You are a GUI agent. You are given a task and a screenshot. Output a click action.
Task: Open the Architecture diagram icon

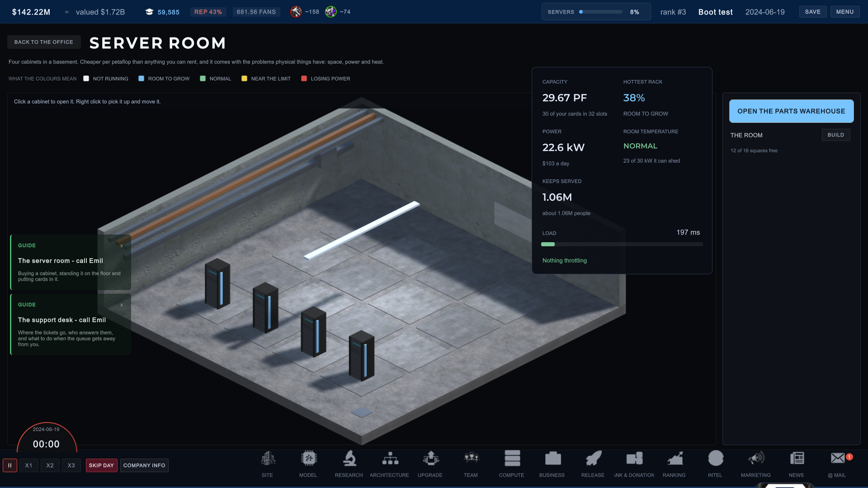[x=390, y=459]
